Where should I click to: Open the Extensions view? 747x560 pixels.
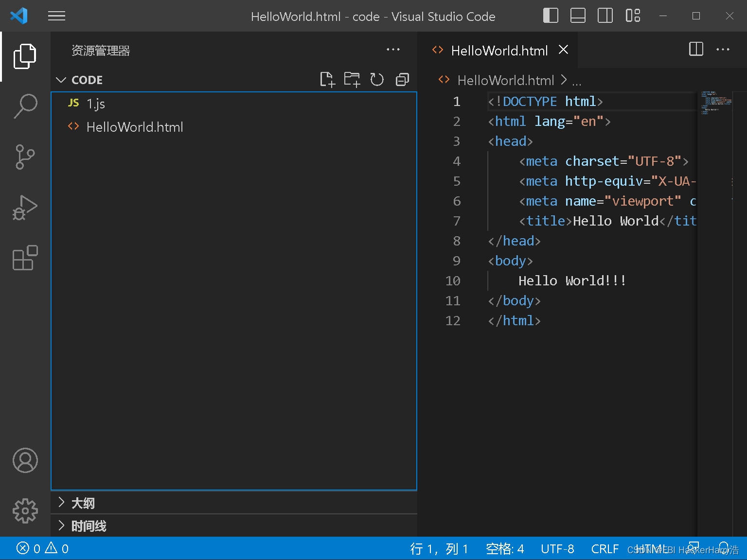[x=25, y=258]
